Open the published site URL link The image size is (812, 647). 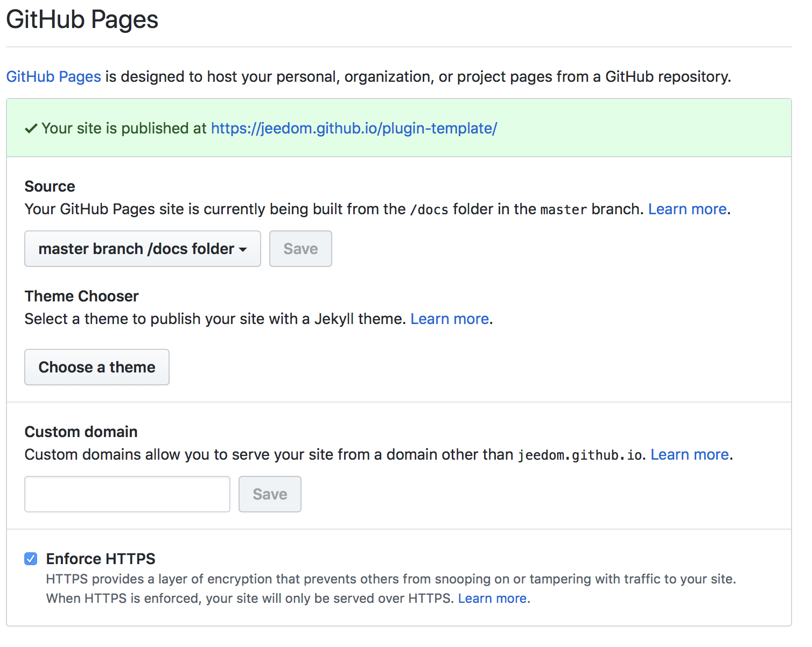(x=354, y=128)
